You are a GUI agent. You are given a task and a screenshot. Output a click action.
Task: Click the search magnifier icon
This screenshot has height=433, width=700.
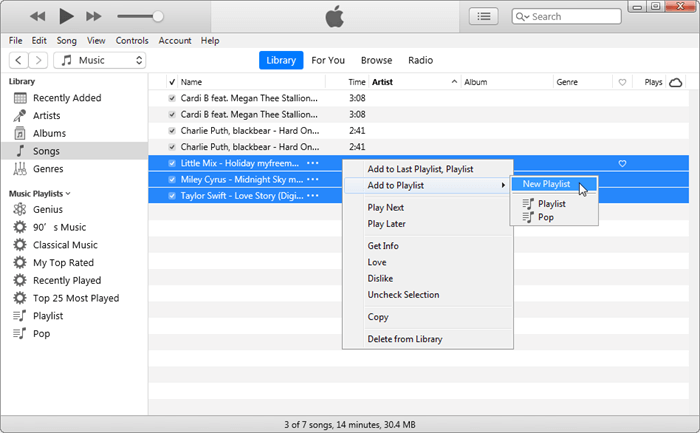pyautogui.click(x=521, y=17)
